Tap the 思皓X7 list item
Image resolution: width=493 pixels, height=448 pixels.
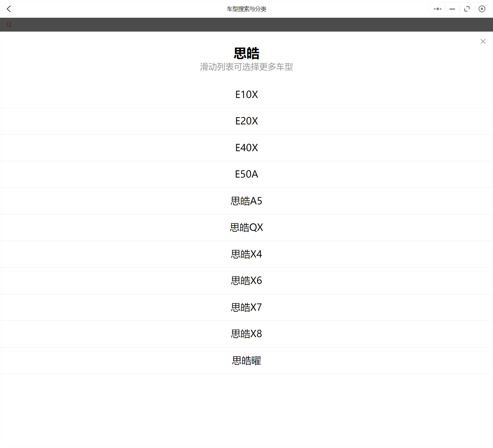click(x=247, y=307)
